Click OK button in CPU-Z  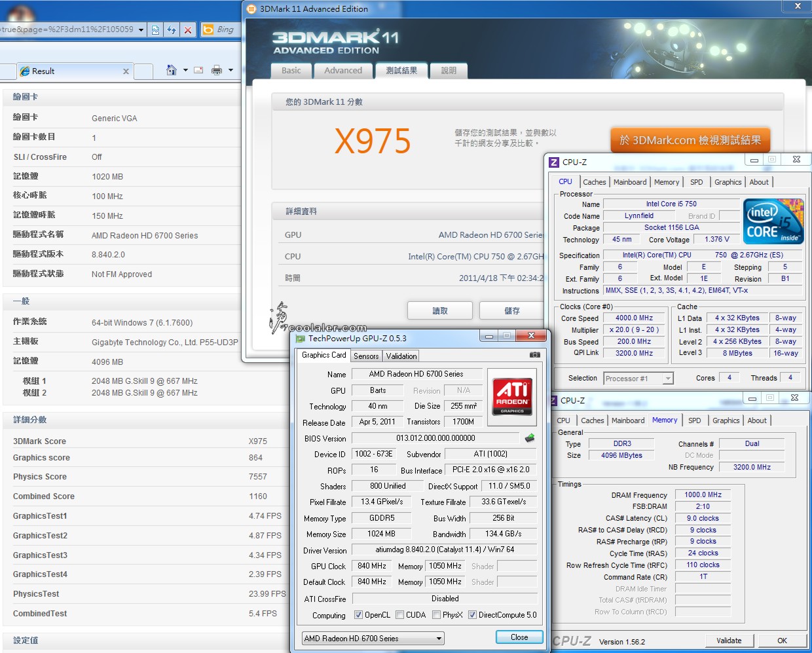(x=782, y=641)
